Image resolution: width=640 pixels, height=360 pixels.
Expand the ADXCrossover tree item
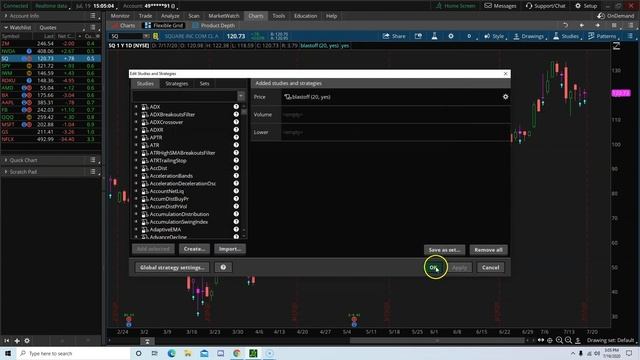(136, 122)
